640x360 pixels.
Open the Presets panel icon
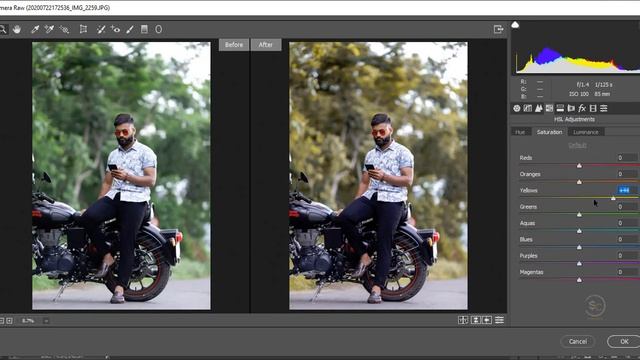point(604,108)
